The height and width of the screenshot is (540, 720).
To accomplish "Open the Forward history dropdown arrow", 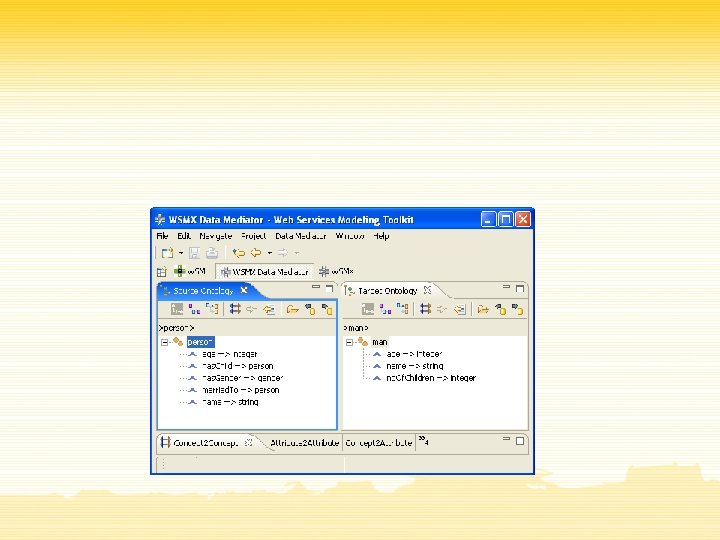I will click(x=297, y=253).
